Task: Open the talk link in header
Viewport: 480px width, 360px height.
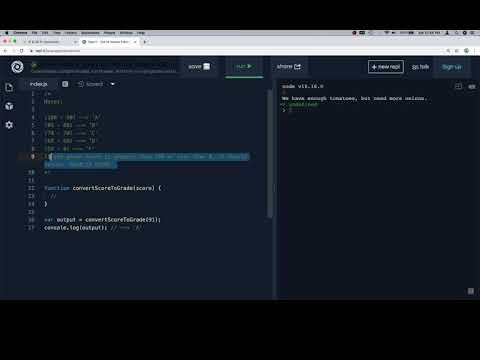Action: pos(420,67)
